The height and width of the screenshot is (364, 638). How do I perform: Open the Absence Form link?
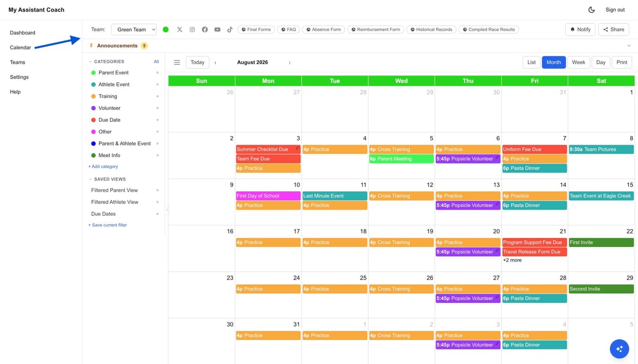[324, 30]
